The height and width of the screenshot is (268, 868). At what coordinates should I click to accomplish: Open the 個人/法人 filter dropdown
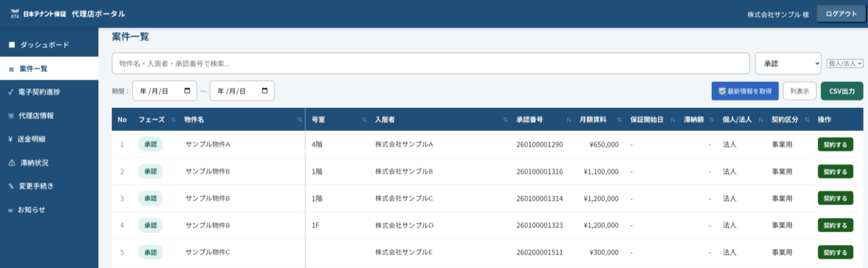tap(845, 63)
